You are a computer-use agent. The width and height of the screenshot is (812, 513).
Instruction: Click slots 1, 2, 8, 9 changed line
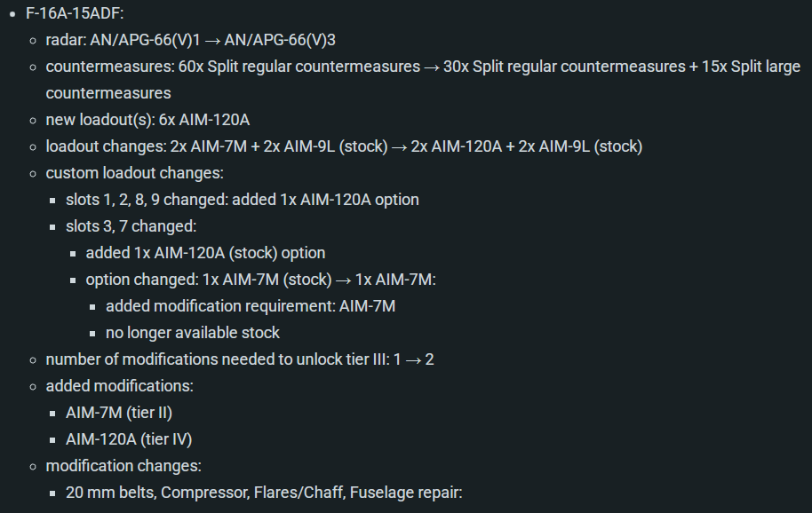pos(243,200)
